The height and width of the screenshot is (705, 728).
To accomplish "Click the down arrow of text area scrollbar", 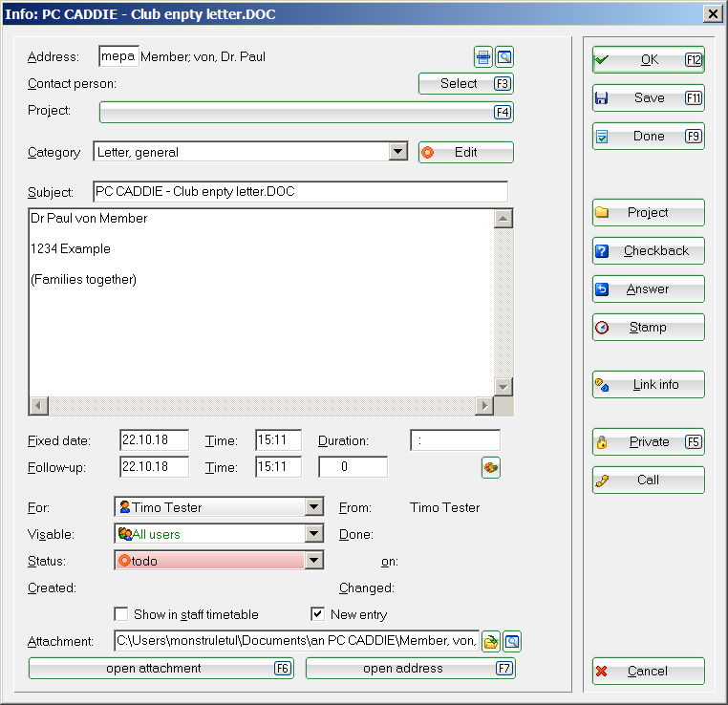I will coord(503,386).
